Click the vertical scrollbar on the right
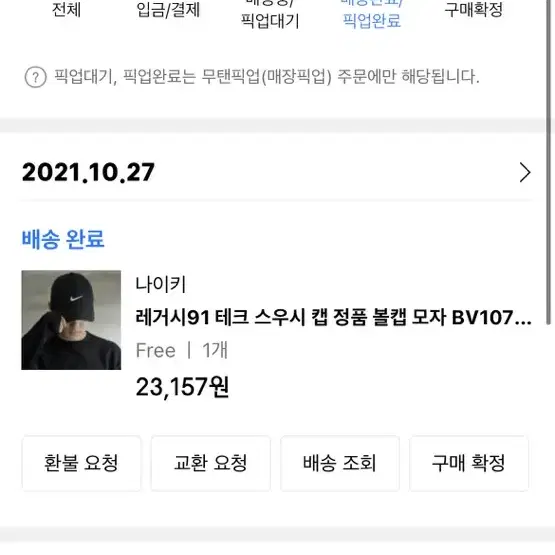555x555 pixels. pyautogui.click(x=550, y=161)
